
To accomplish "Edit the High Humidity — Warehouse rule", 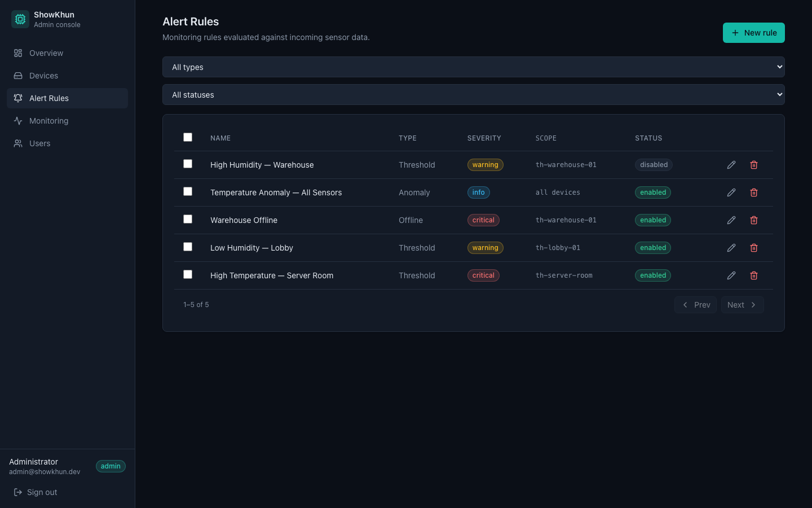I will tap(731, 165).
